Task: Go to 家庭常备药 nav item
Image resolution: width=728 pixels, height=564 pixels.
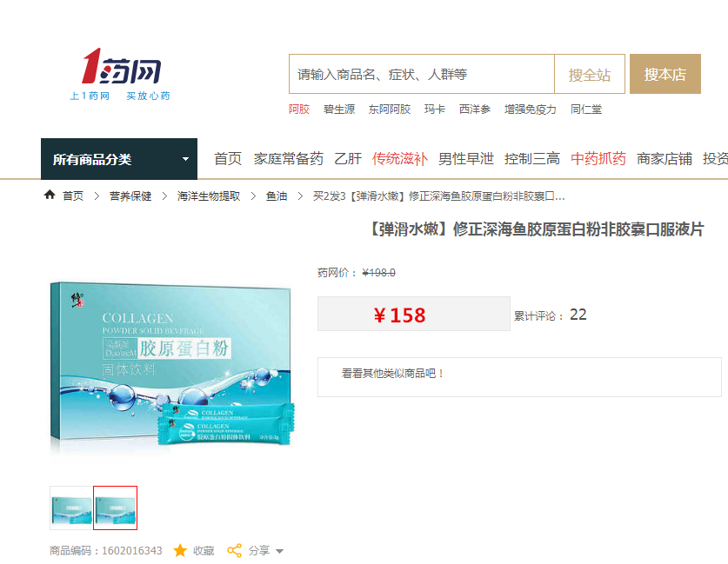Action: point(288,159)
